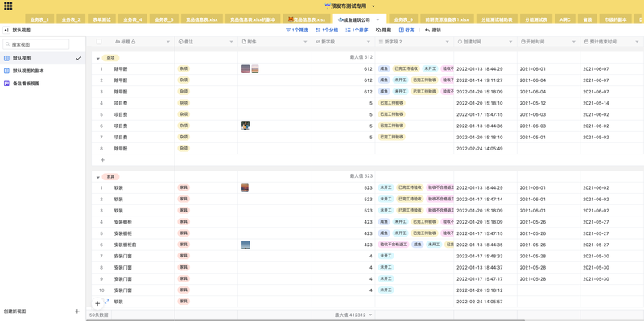Click the hide fields eye icon 隐藏

[x=378, y=30]
